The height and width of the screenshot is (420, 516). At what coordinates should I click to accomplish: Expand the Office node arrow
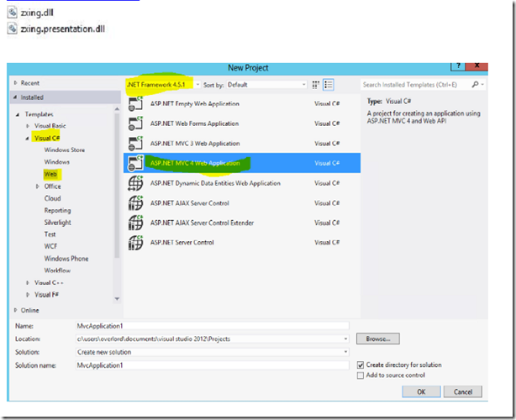(x=37, y=186)
